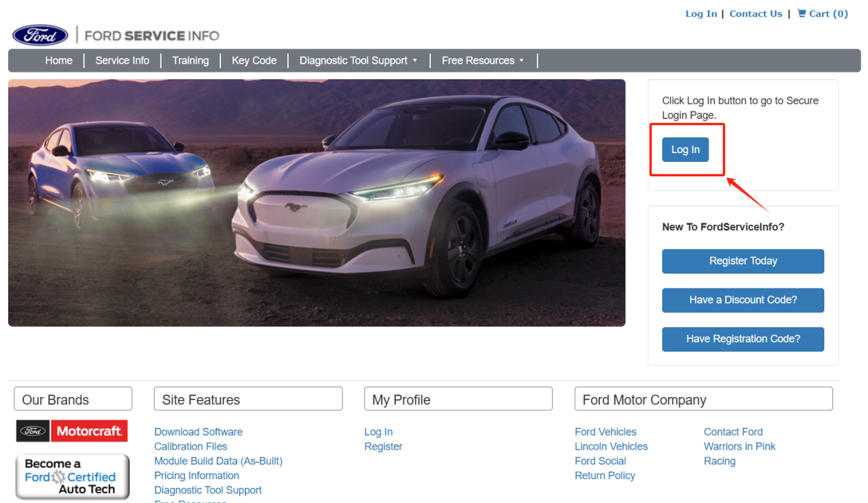Open Module Build Data (As-Built) link

click(x=218, y=461)
